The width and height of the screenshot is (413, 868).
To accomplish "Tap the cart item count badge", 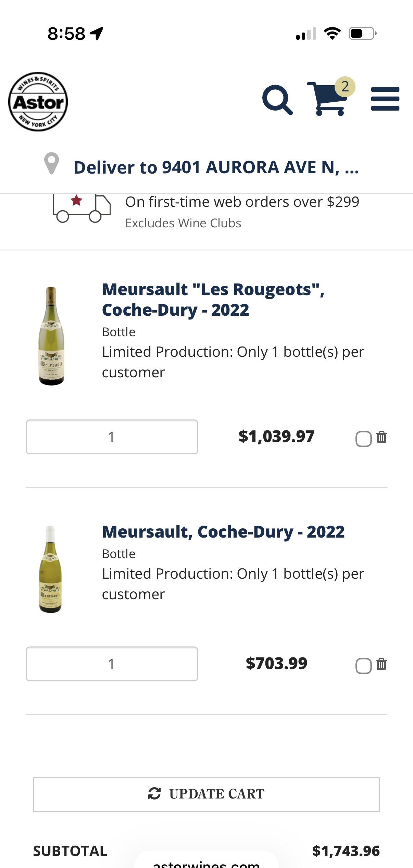I will coord(345,87).
